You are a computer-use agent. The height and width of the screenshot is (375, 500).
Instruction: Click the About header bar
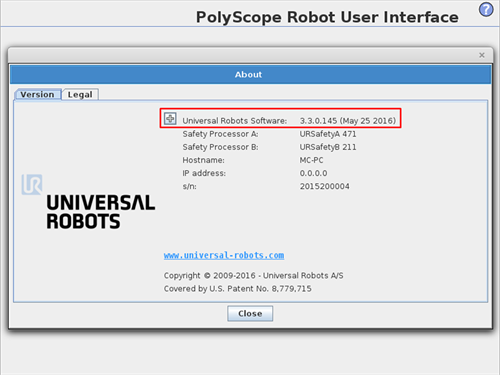point(250,74)
